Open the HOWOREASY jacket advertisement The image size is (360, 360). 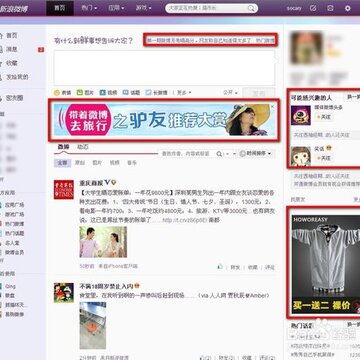pyautogui.click(x=326, y=264)
